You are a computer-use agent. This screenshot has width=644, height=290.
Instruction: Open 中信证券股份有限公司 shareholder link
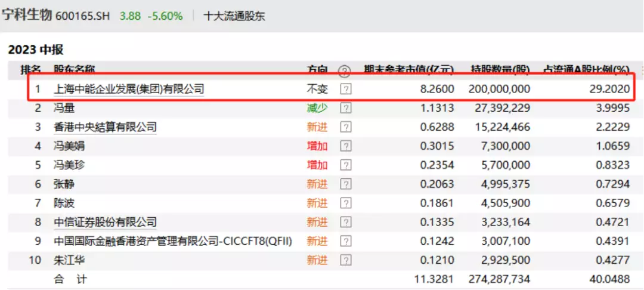coord(105,222)
